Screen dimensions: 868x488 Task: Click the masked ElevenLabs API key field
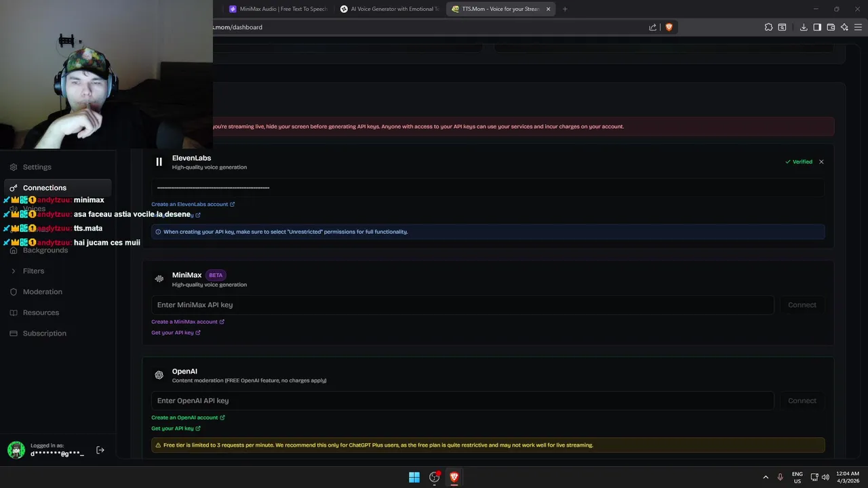[x=488, y=188]
